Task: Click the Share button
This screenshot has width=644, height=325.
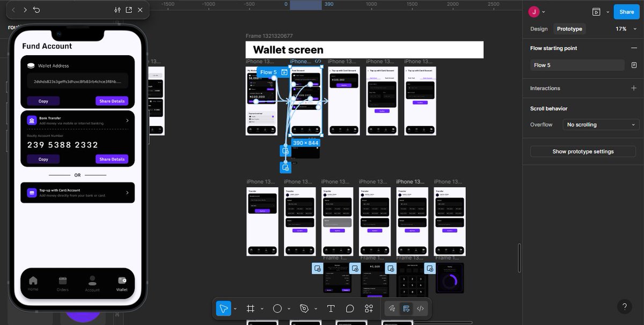Action: tap(626, 12)
